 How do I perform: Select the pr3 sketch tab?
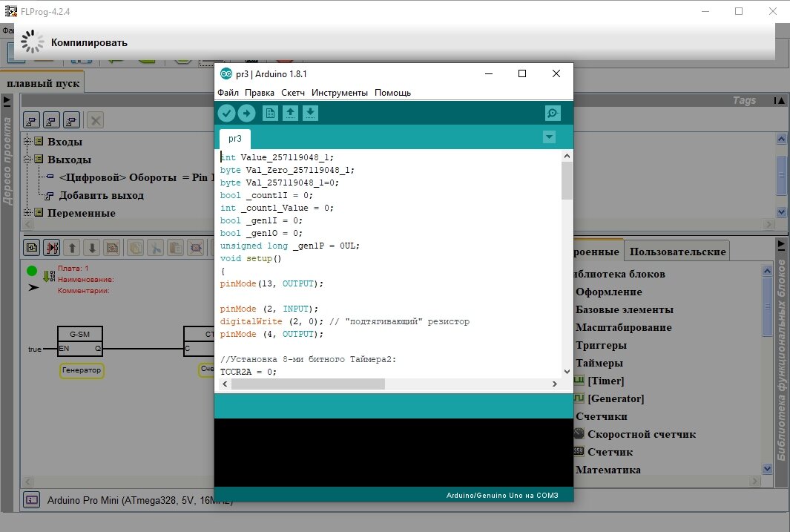(x=235, y=139)
